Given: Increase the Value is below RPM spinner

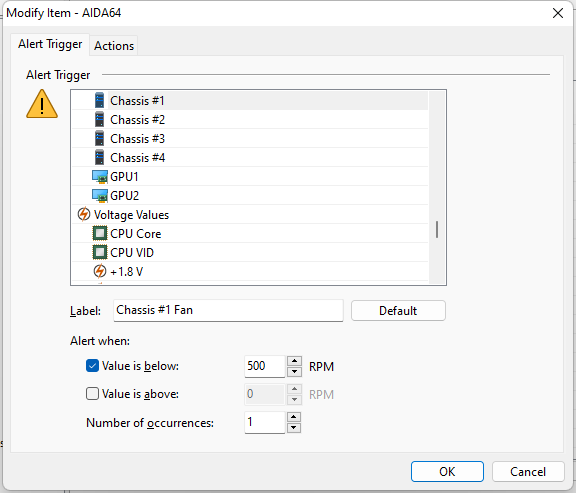Looking at the screenshot, I should pyautogui.click(x=294, y=361).
